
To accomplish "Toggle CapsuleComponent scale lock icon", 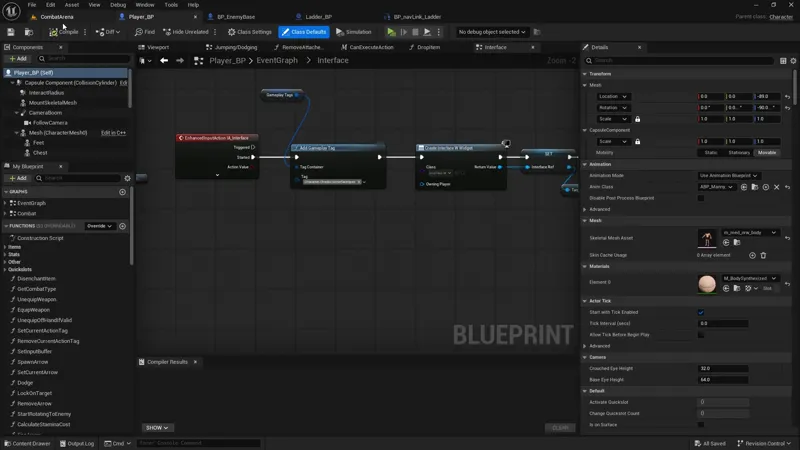I will [637, 141].
